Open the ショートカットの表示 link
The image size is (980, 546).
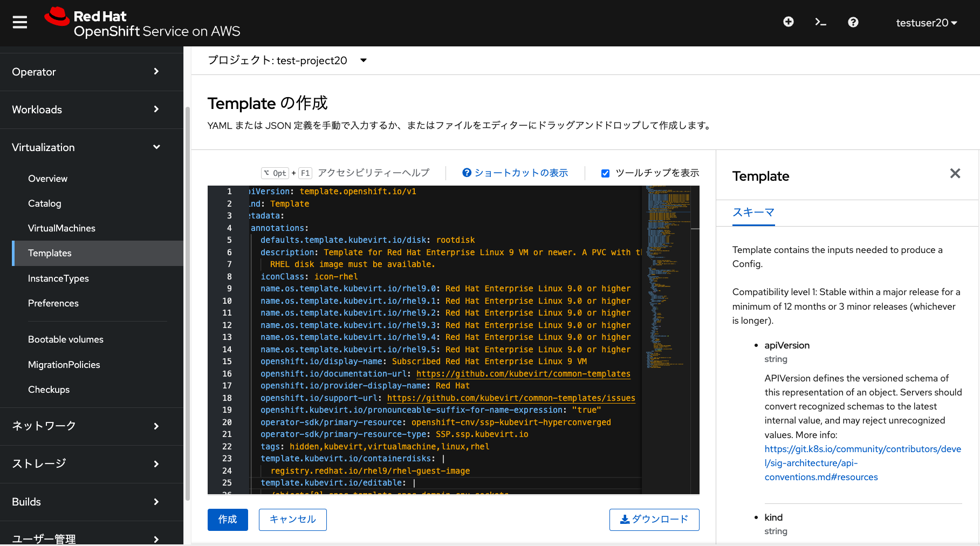click(521, 173)
